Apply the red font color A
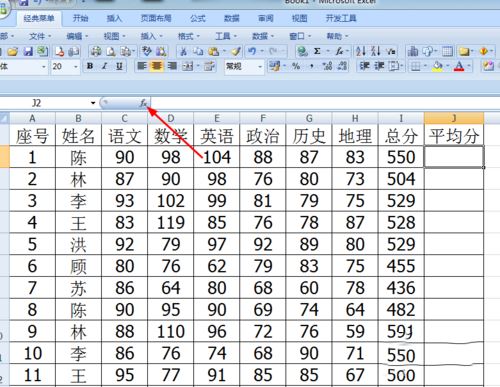The width and height of the screenshot is (500, 387). pos(459,66)
